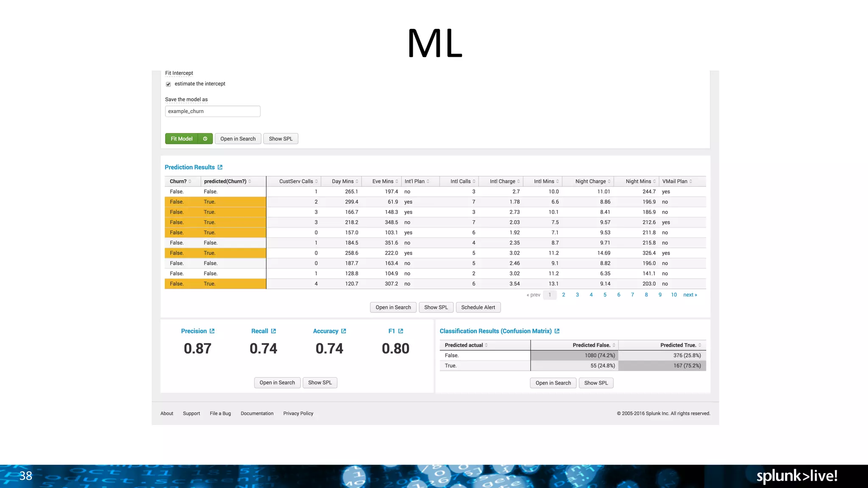Sort the CustServ Calls column
This screenshot has width=868, height=488.
point(316,181)
